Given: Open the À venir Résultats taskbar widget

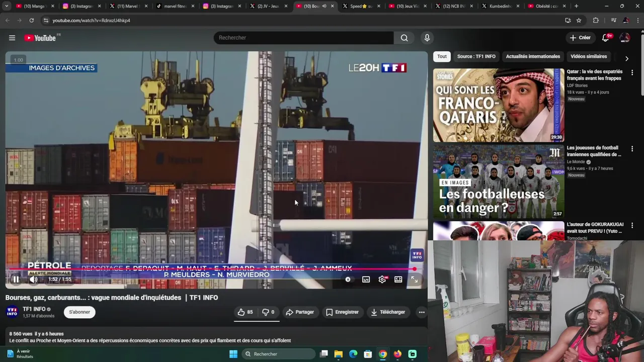Looking at the screenshot, I should pyautogui.click(x=19, y=354).
